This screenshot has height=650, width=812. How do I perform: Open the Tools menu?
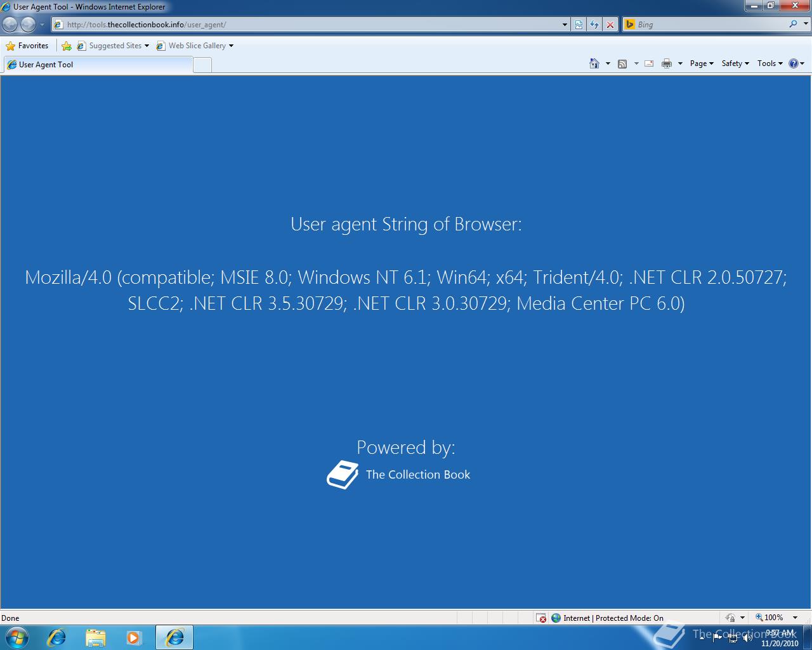point(770,63)
